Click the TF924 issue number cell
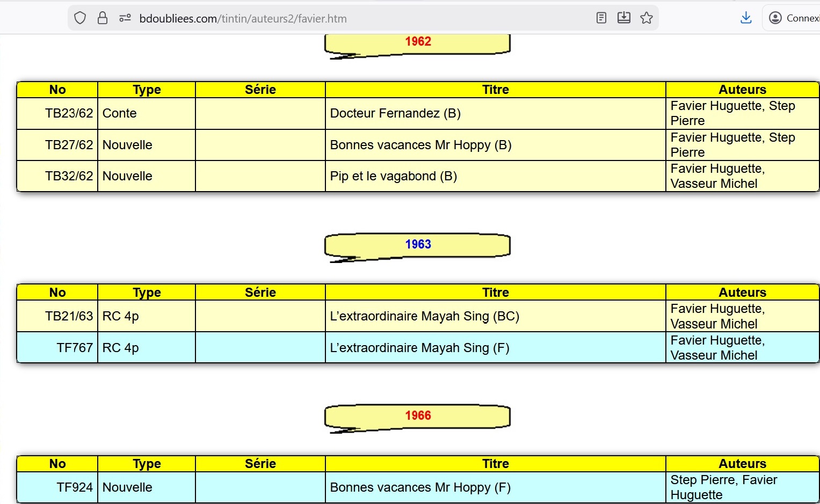This screenshot has height=504, width=820. [75, 487]
